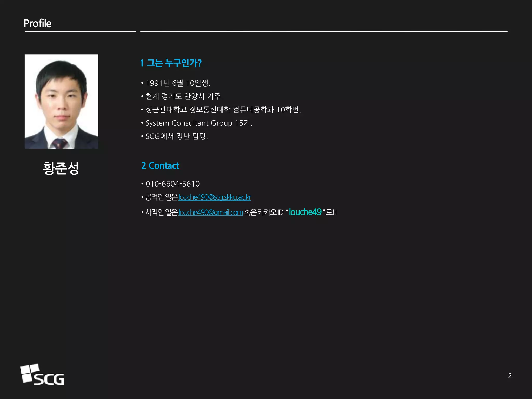
Task: Click the profile portrait photo
Action: pyautogui.click(x=61, y=101)
